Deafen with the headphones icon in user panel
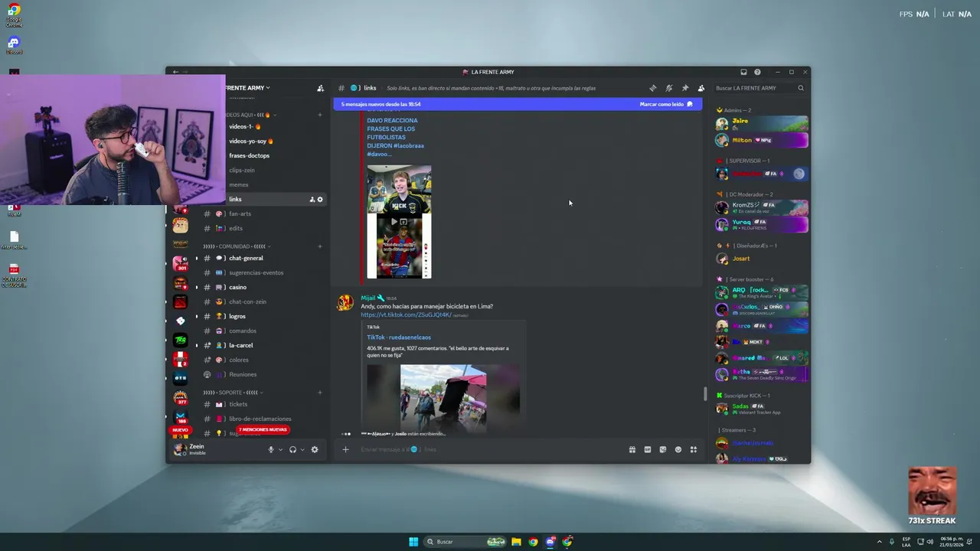 [x=292, y=449]
